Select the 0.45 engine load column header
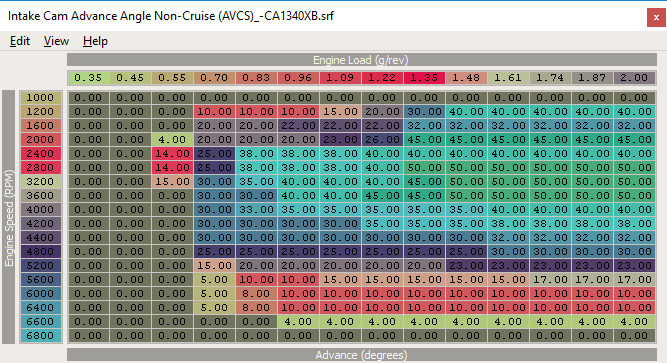The image size is (667, 363). [130, 78]
